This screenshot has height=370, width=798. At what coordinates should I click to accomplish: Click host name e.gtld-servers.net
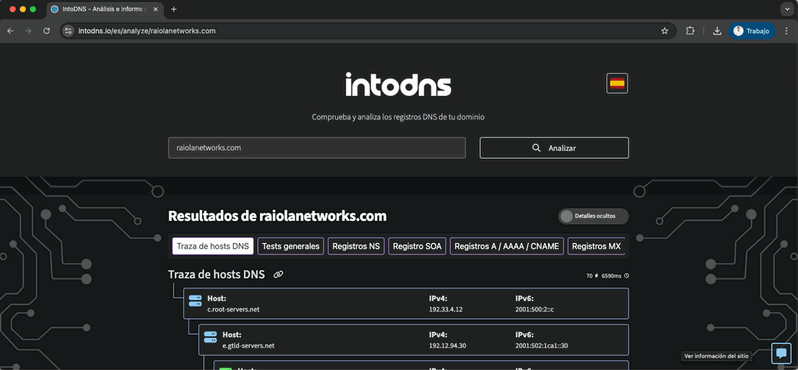tap(248, 346)
